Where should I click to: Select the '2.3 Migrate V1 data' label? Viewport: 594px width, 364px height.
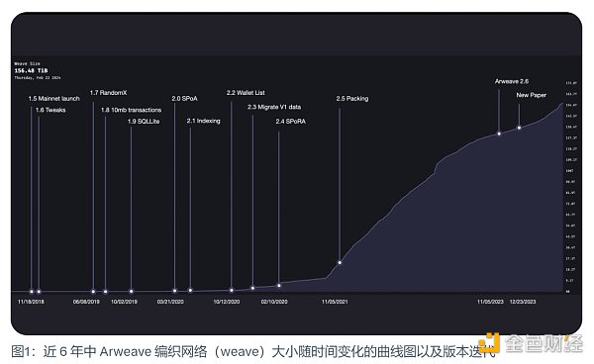coord(274,107)
